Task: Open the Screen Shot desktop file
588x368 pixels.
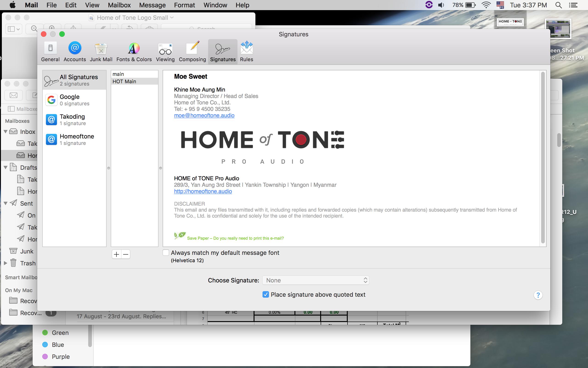Action: tap(558, 29)
